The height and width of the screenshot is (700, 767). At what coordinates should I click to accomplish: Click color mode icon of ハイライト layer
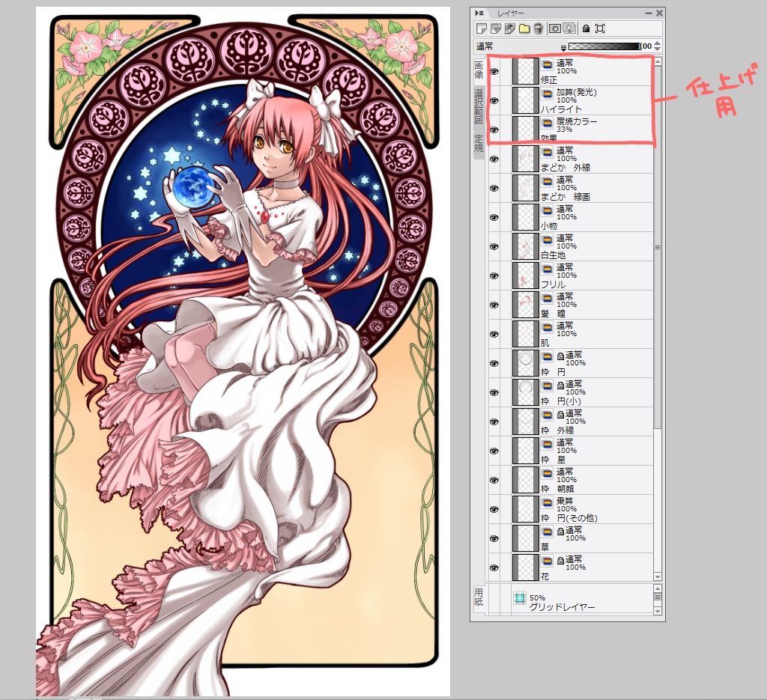coord(548,93)
